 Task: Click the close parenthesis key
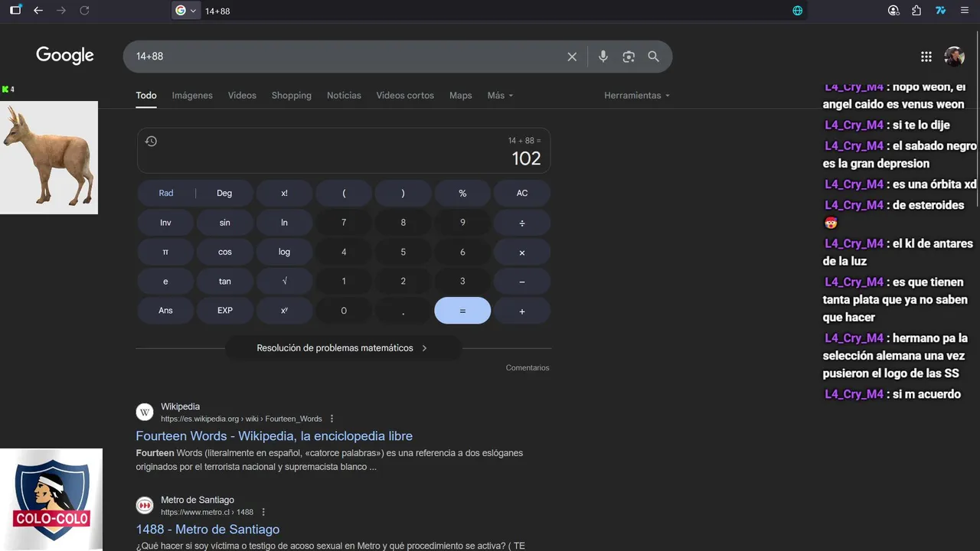(x=403, y=193)
